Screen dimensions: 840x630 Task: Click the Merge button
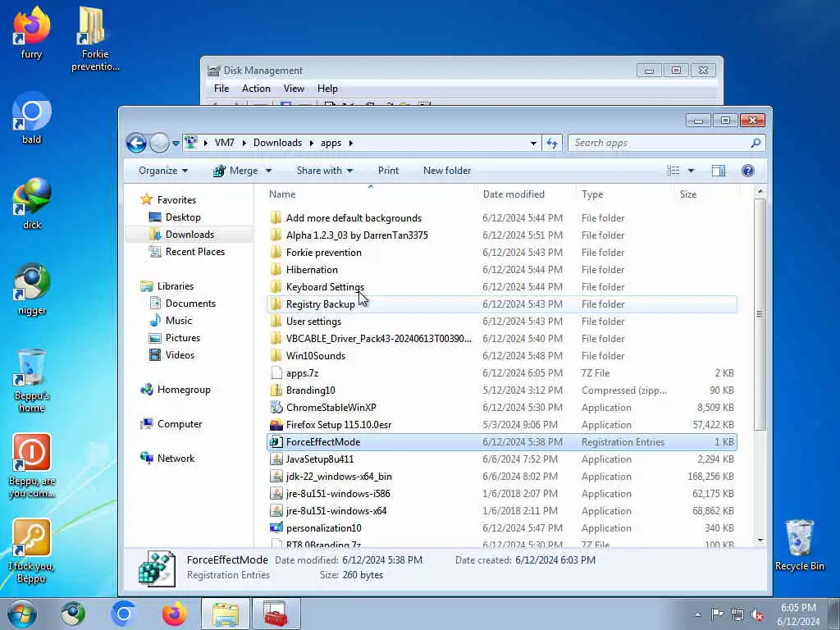[235, 171]
